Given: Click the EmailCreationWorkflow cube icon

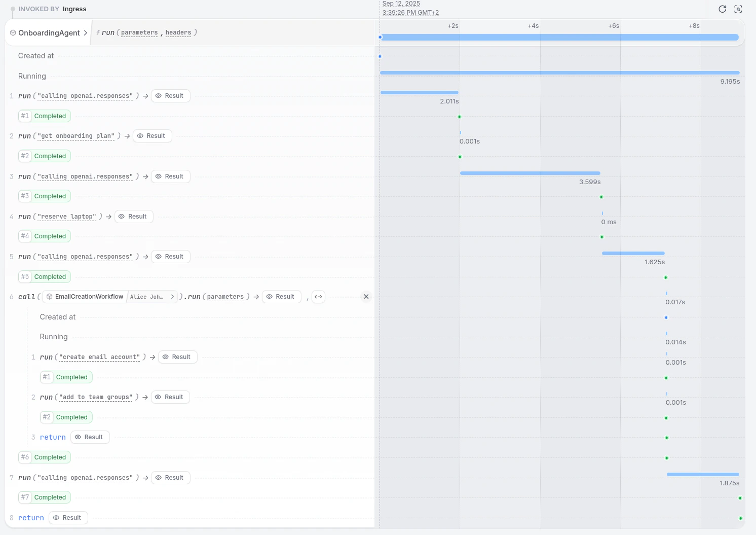Looking at the screenshot, I should (x=50, y=297).
